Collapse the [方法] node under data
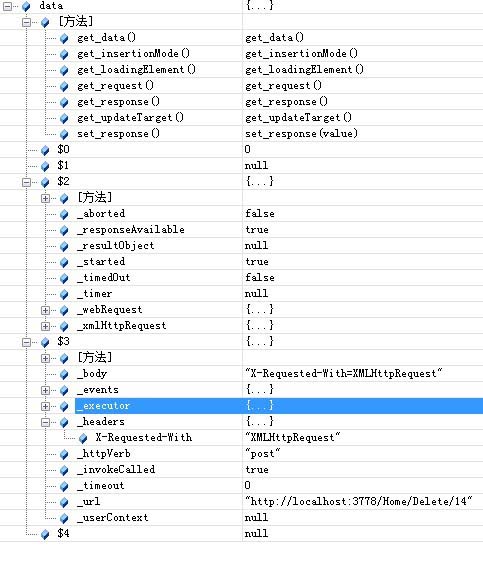This screenshot has width=483, height=568. 26,22
